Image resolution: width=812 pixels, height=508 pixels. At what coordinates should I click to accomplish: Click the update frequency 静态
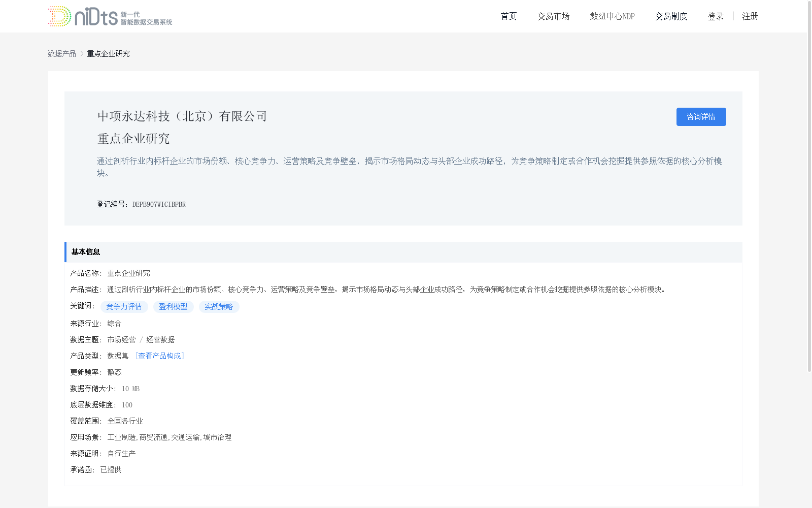coord(114,372)
